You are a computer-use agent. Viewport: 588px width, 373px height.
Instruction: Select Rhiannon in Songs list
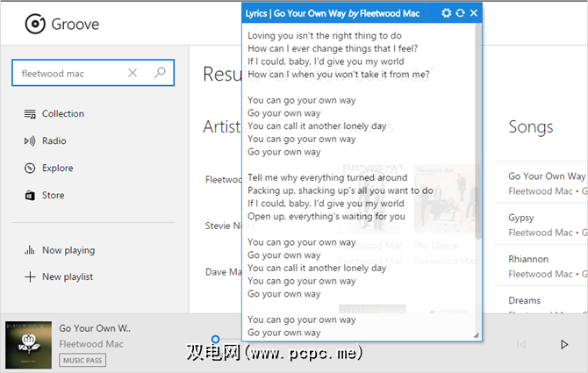click(x=528, y=259)
